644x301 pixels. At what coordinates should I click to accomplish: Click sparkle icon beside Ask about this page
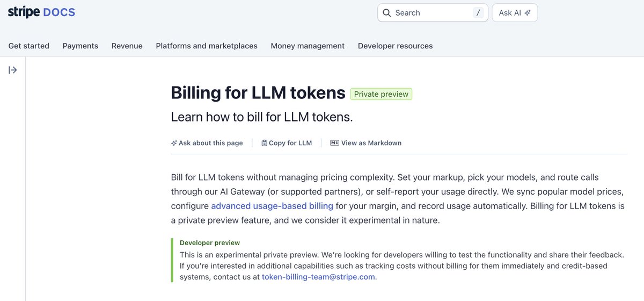pos(174,143)
